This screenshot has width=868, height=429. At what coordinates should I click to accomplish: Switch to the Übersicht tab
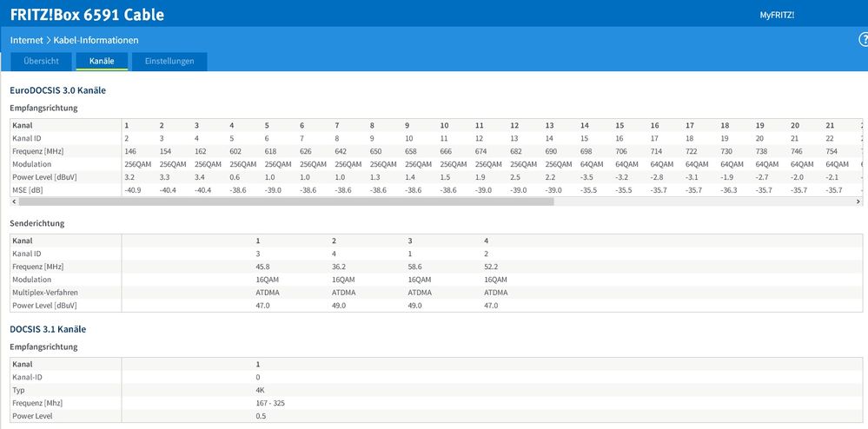tap(41, 62)
